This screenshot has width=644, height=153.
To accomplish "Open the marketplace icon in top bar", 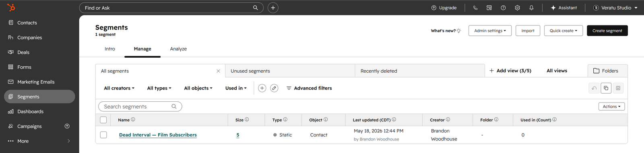I will (489, 8).
